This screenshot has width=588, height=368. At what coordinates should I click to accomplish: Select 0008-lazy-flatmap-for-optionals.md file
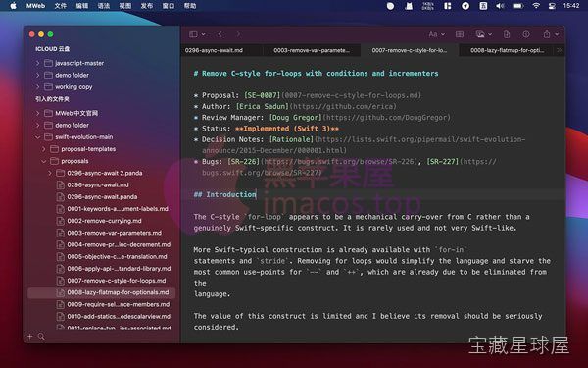[101, 292]
